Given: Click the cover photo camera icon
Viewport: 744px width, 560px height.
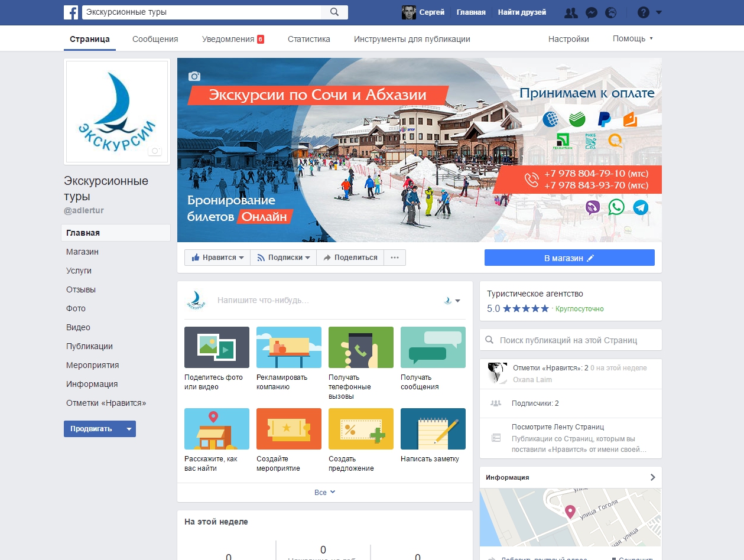Looking at the screenshot, I should coord(194,76).
